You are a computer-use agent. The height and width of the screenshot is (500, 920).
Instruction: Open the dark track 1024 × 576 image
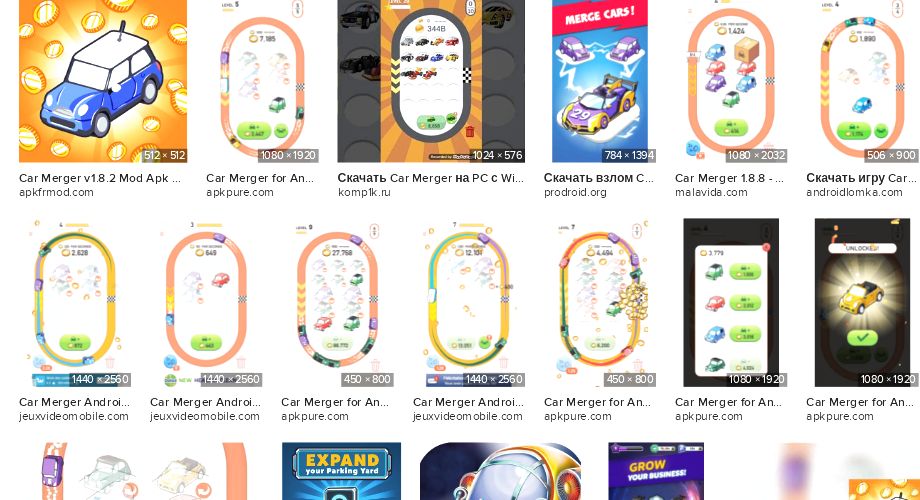431,81
